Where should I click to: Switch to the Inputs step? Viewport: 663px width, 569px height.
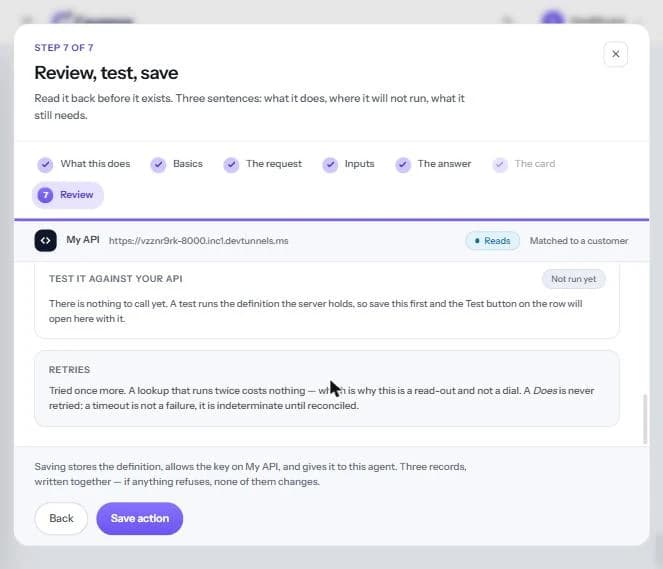[x=349, y=164]
